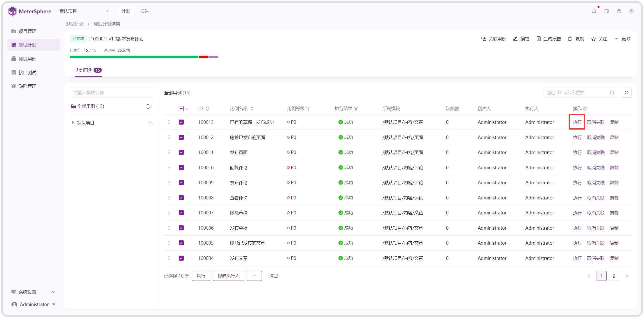
Task: Click the green portion of the progress bar
Action: tap(134, 57)
